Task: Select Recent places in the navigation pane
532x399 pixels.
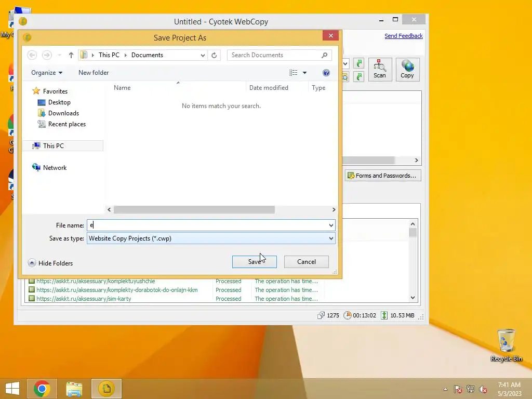Action: (62, 124)
